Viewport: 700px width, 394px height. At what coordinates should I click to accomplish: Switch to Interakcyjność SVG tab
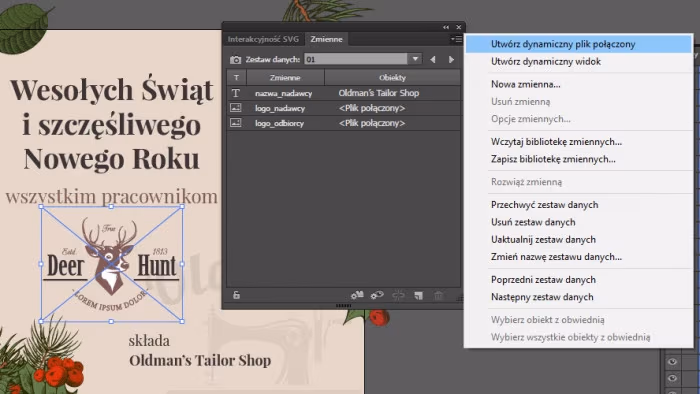click(263, 39)
